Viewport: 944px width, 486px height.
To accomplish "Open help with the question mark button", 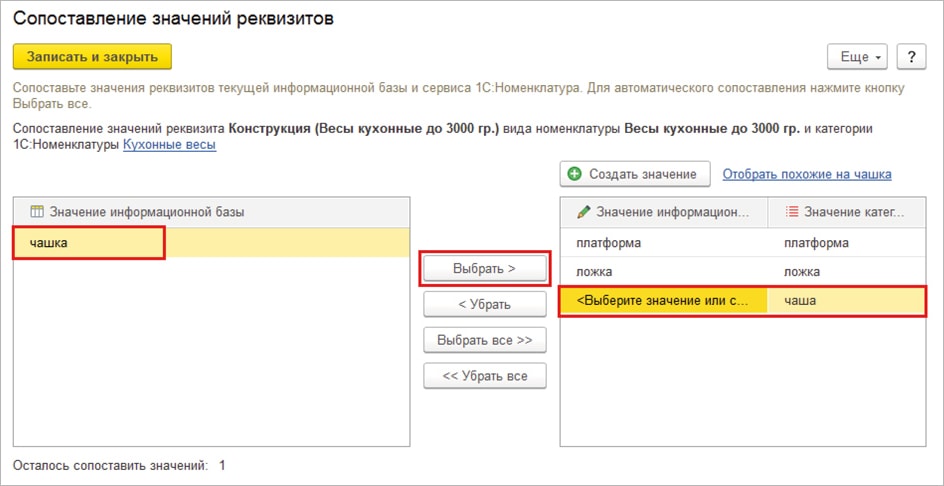I will [910, 57].
